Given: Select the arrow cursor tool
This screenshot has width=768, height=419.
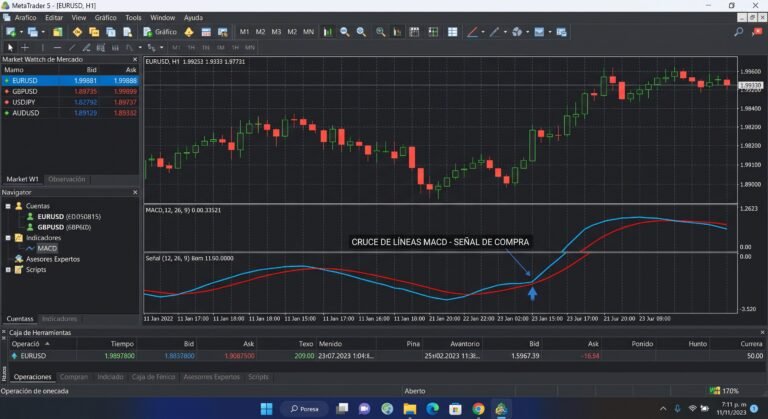Looking at the screenshot, I should (x=10, y=48).
